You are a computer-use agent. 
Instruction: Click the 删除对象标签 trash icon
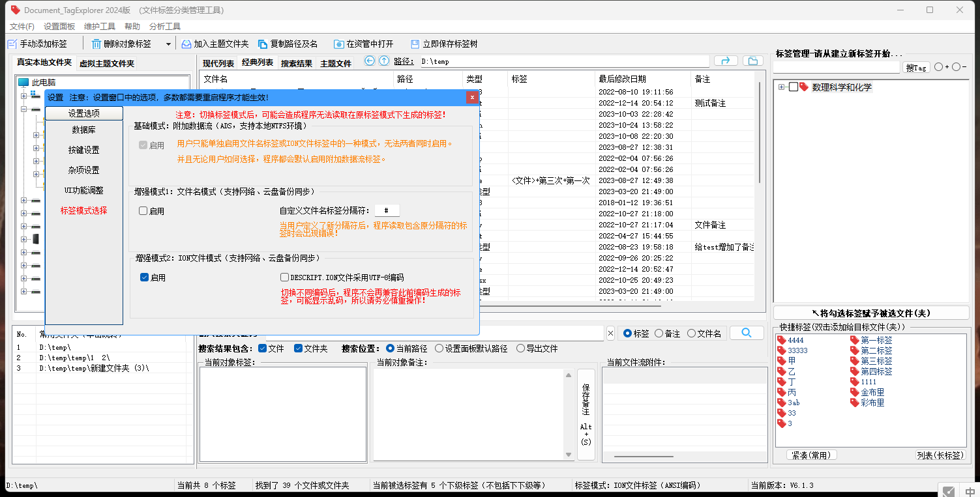[x=96, y=44]
